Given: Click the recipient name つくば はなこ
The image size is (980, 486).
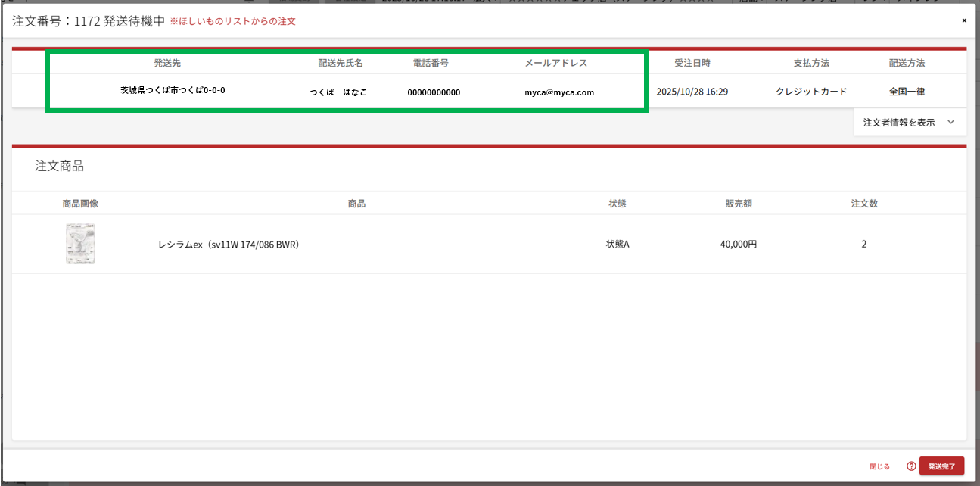Looking at the screenshot, I should pyautogui.click(x=338, y=92).
